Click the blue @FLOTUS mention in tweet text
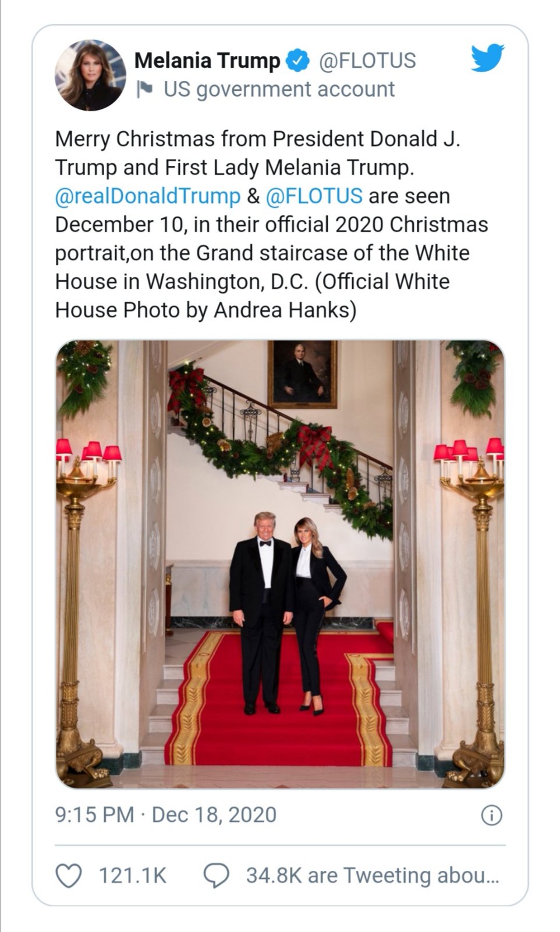The width and height of the screenshot is (560, 932). [x=314, y=196]
